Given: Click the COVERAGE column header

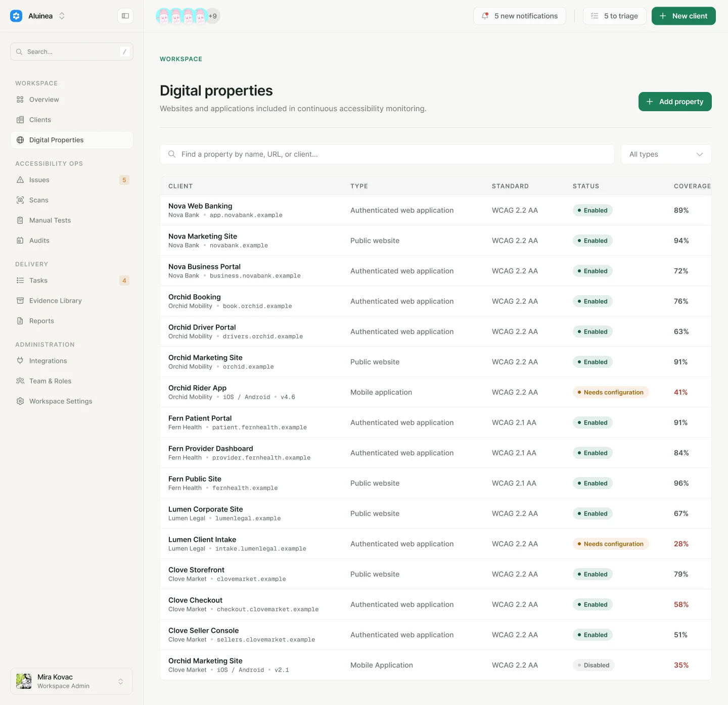Looking at the screenshot, I should (692, 186).
